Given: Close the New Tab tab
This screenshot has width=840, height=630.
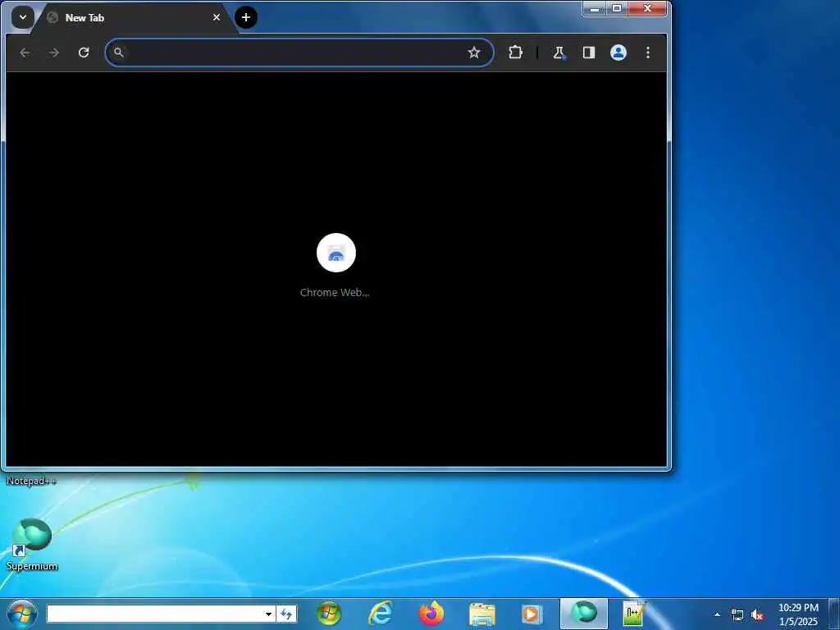Looking at the screenshot, I should click(x=217, y=18).
